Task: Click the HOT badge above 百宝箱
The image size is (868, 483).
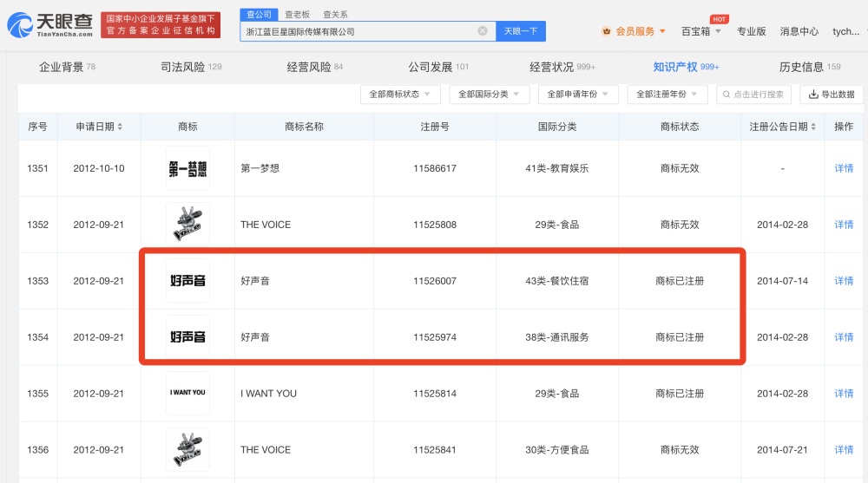Action: click(719, 19)
